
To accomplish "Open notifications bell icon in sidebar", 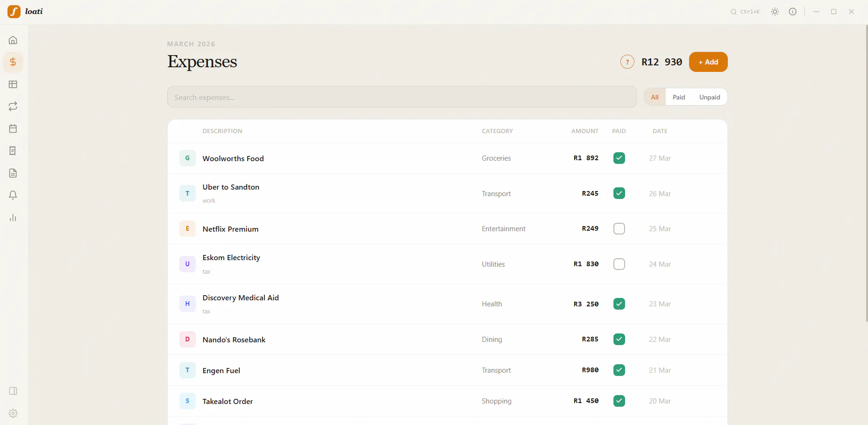I will coord(13,195).
